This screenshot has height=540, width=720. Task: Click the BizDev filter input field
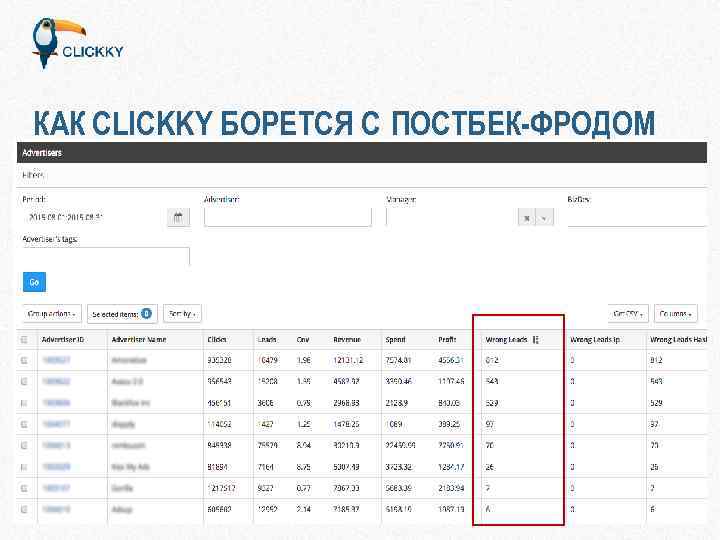pos(636,217)
